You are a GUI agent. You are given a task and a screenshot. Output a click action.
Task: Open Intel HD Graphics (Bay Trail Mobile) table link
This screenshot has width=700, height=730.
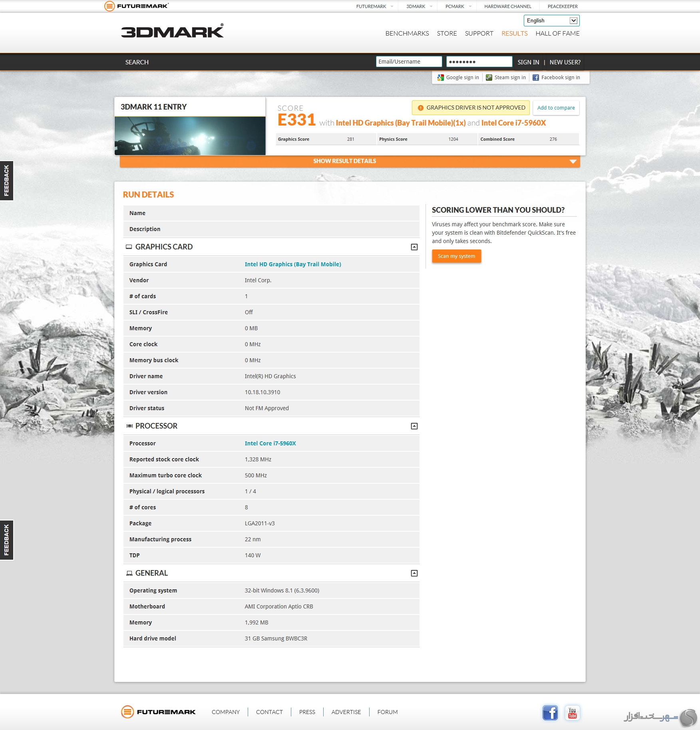tap(293, 264)
